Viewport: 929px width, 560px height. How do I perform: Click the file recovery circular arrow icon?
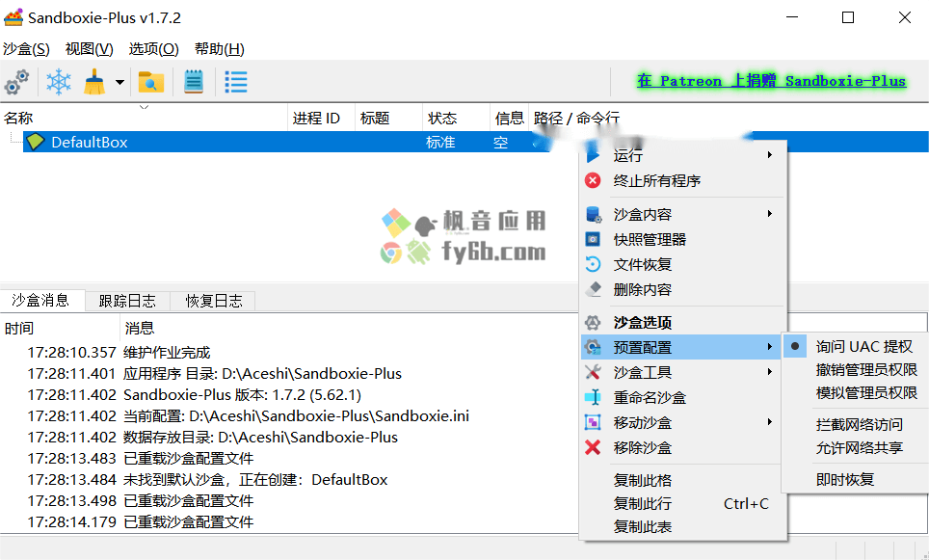[x=593, y=264]
